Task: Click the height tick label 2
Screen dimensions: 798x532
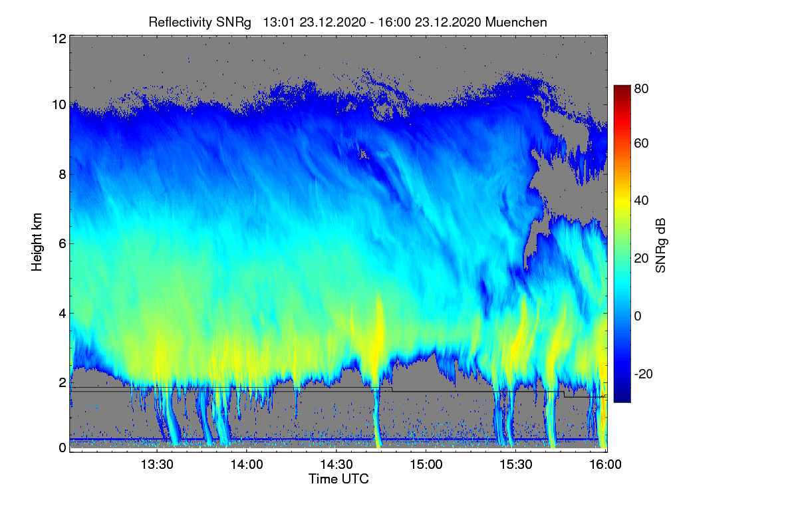Action: [x=62, y=382]
